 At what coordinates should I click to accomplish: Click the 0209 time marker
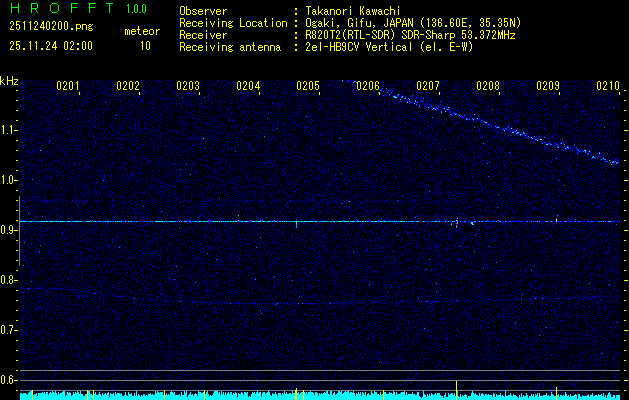point(548,86)
